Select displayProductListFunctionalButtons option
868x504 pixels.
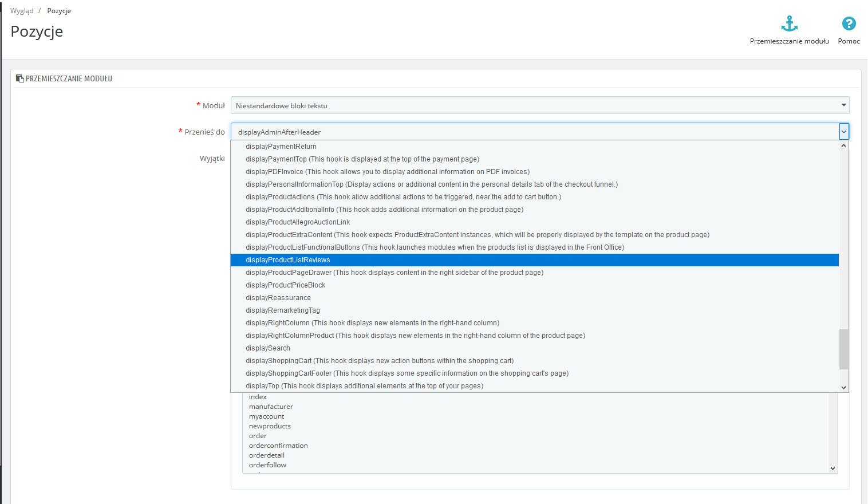(x=535, y=247)
